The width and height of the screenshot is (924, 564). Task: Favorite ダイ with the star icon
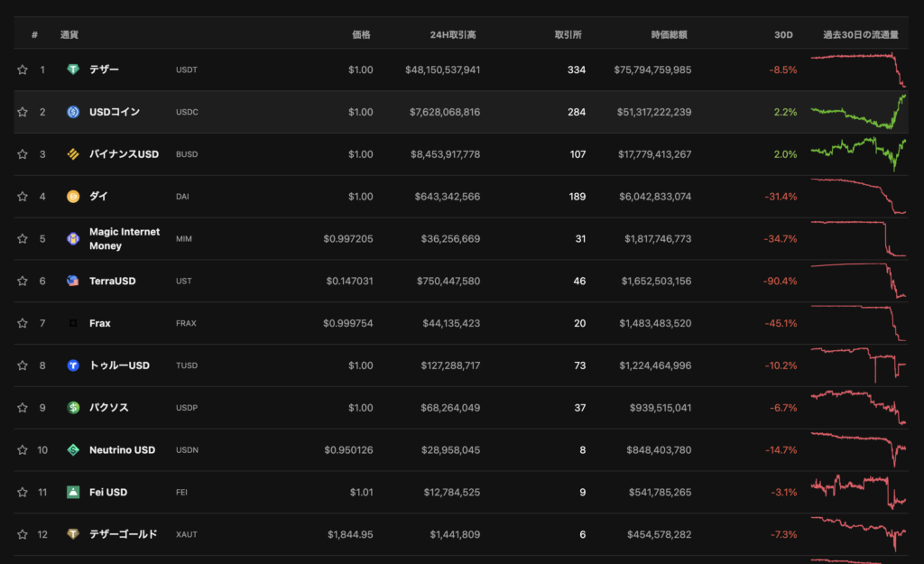tap(23, 196)
